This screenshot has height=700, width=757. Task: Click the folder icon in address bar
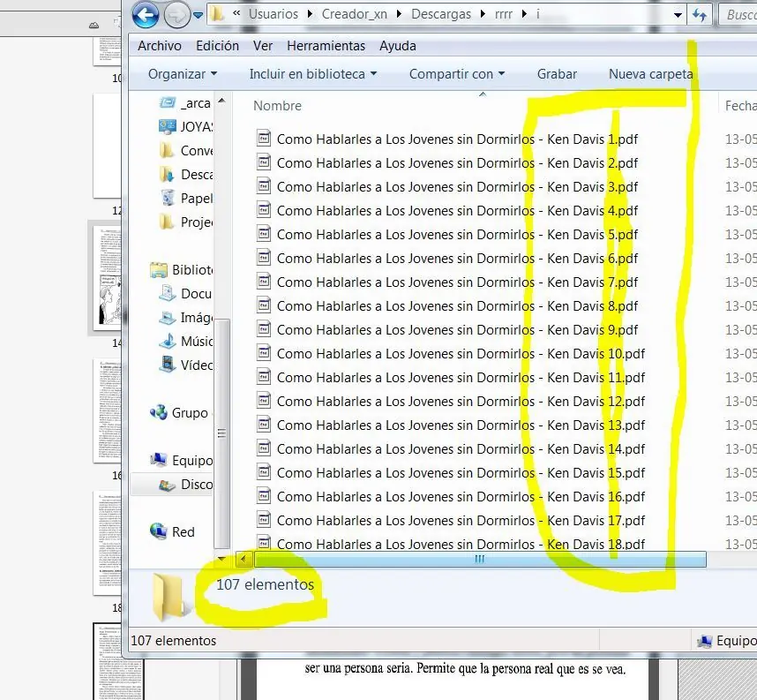(218, 14)
